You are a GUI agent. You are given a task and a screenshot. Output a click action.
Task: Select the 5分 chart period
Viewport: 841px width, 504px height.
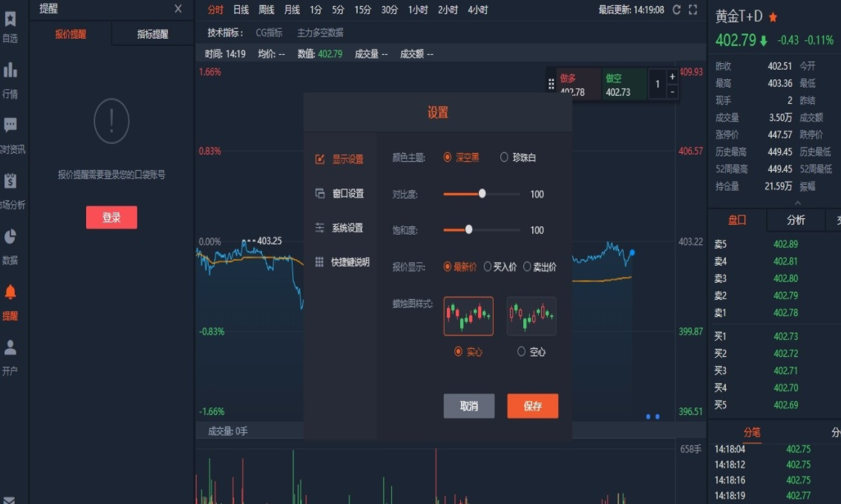click(338, 10)
